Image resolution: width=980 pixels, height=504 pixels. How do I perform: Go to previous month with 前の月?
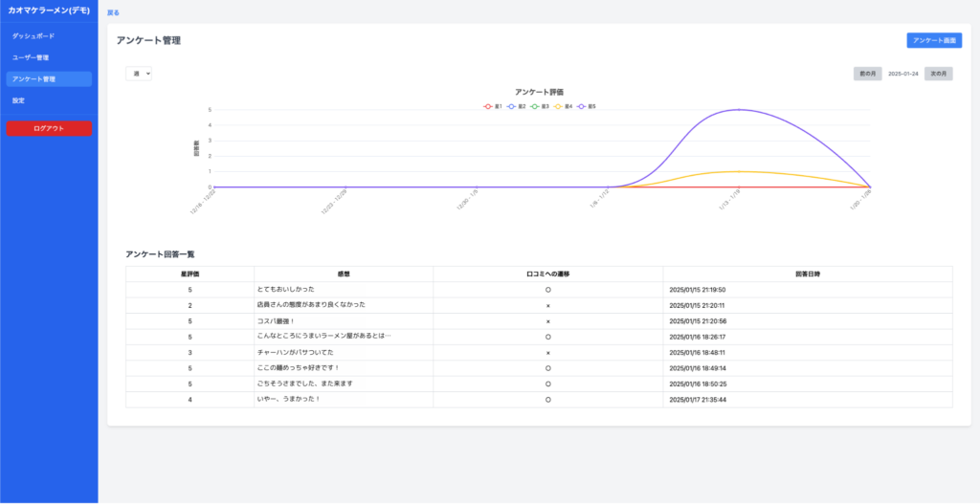pyautogui.click(x=868, y=74)
